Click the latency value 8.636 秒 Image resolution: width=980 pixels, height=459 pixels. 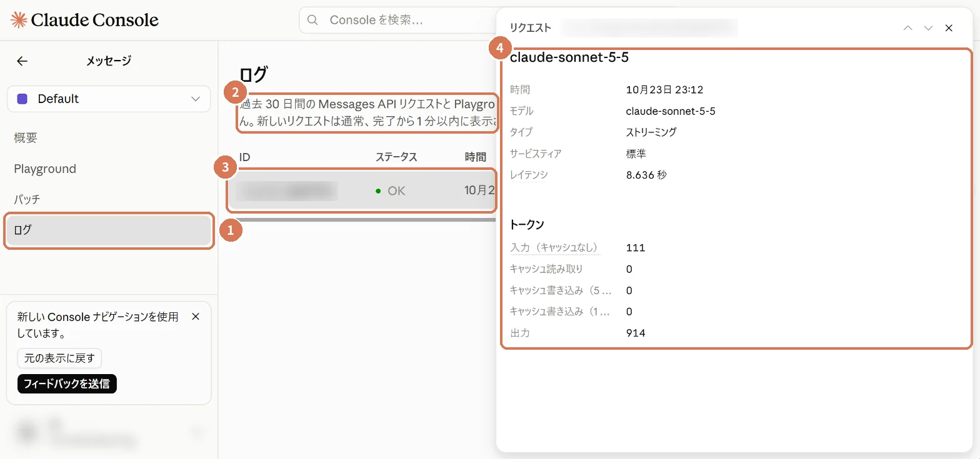click(x=646, y=175)
